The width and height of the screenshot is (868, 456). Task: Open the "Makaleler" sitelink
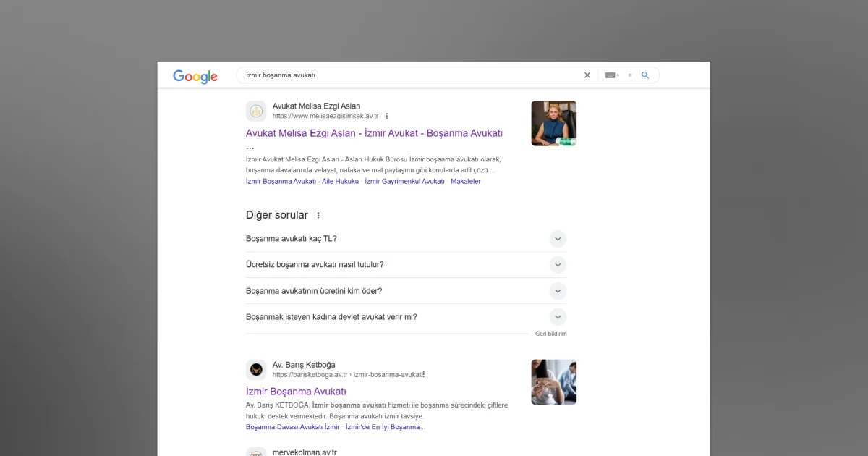click(466, 182)
